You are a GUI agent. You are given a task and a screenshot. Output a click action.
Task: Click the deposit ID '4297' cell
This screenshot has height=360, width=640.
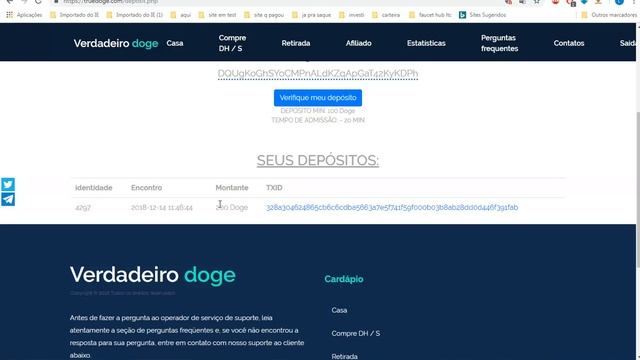point(83,207)
